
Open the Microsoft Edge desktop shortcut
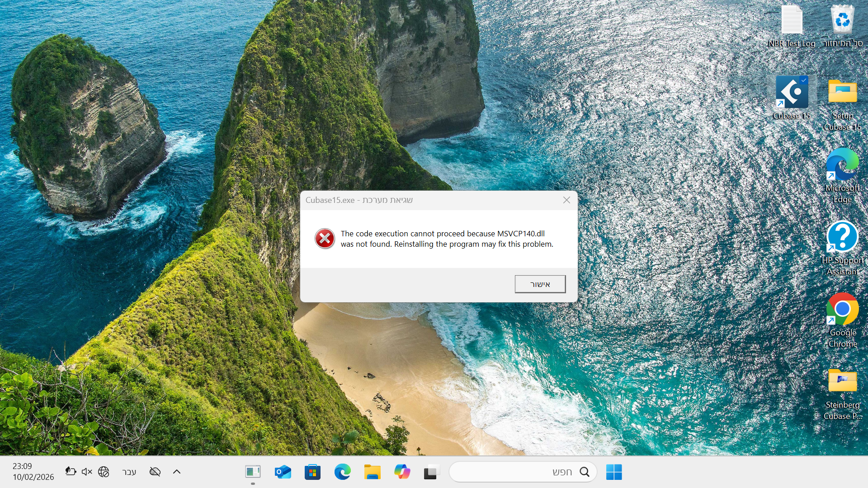point(842,165)
